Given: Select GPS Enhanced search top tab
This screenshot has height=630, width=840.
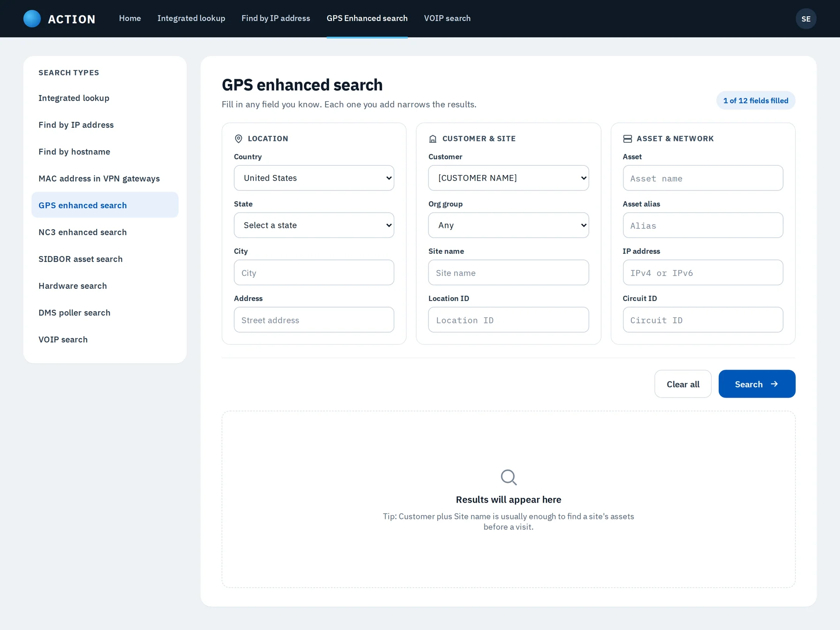Looking at the screenshot, I should point(367,18).
